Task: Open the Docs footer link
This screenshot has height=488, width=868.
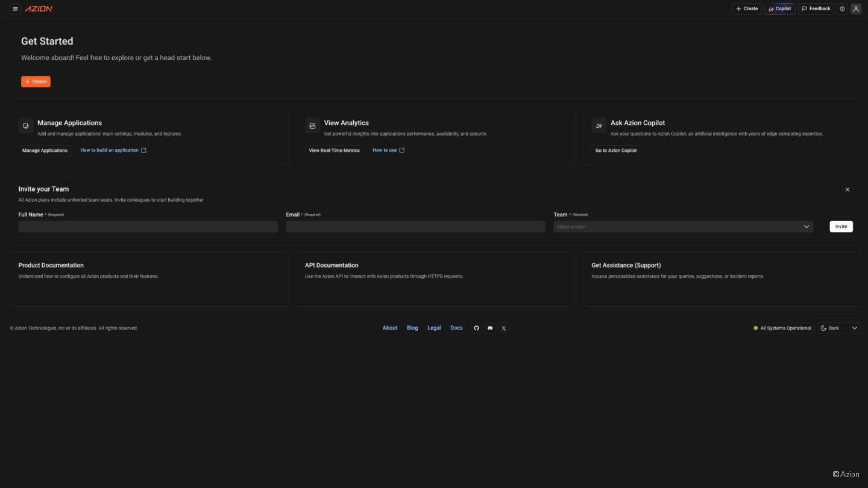Action: point(456,328)
